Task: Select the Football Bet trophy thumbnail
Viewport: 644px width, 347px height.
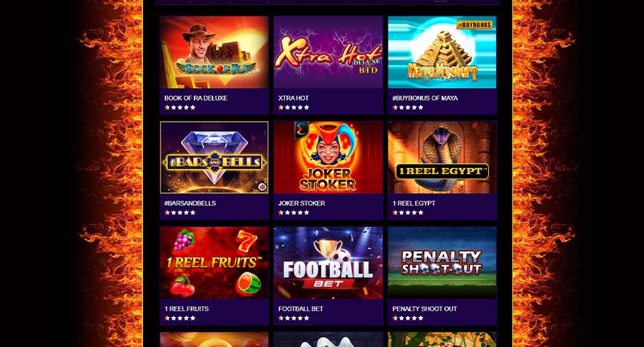Action: point(328,263)
